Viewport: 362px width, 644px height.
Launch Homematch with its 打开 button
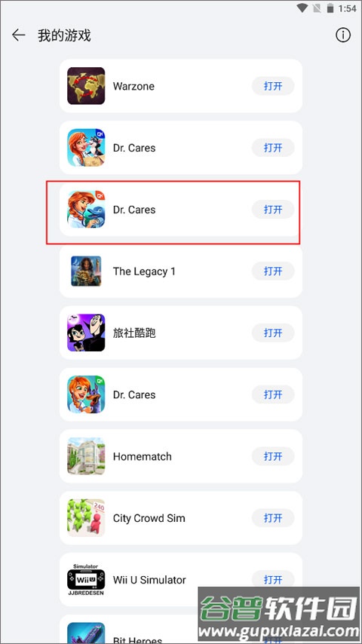click(x=273, y=456)
